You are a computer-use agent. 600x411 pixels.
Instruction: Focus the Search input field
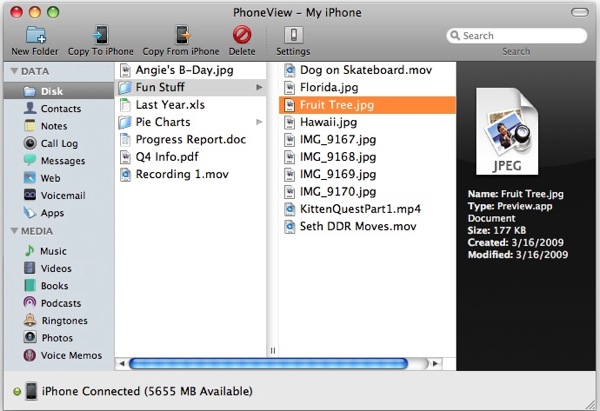[x=517, y=36]
